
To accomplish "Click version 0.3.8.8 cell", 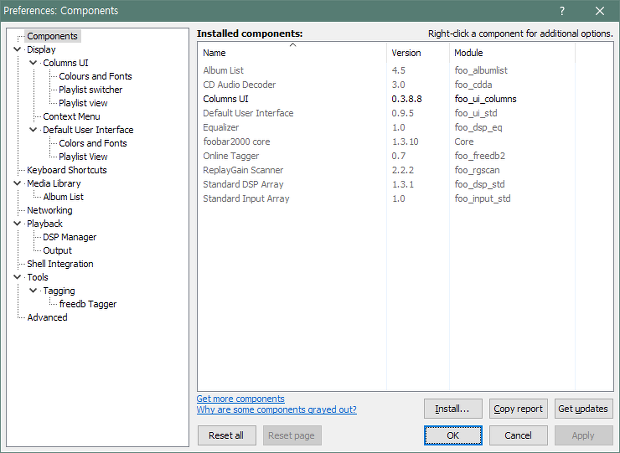I will point(406,99).
